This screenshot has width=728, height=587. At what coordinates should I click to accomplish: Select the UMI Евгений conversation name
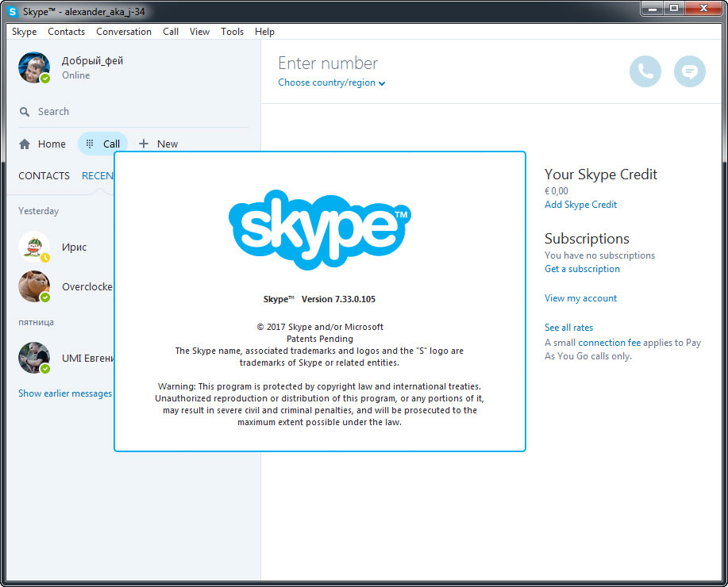point(88,359)
